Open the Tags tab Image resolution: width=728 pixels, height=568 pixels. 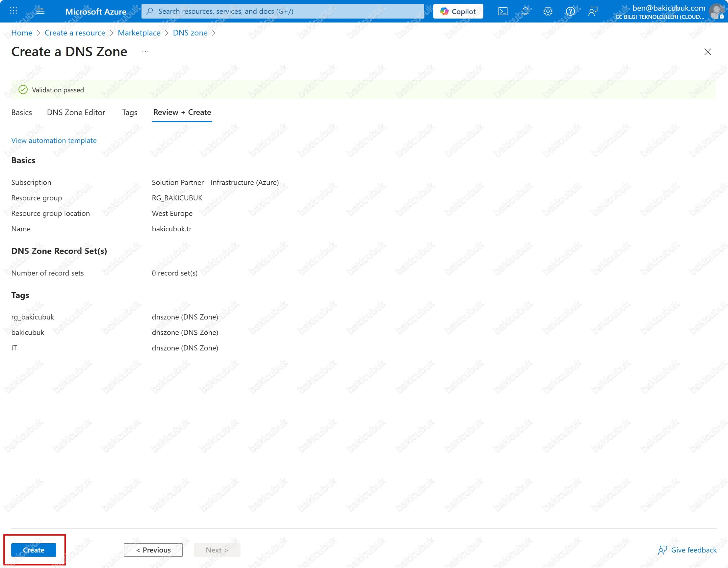tap(130, 112)
